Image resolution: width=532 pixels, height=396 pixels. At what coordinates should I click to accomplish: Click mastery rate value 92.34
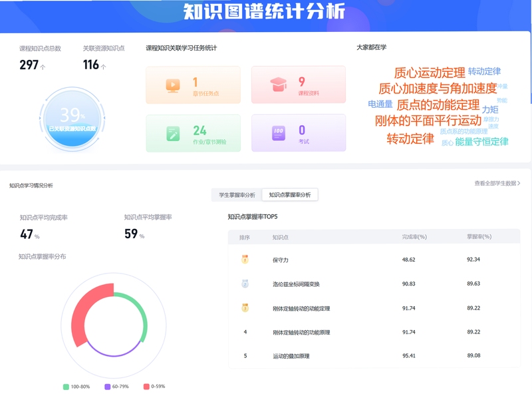[473, 260]
